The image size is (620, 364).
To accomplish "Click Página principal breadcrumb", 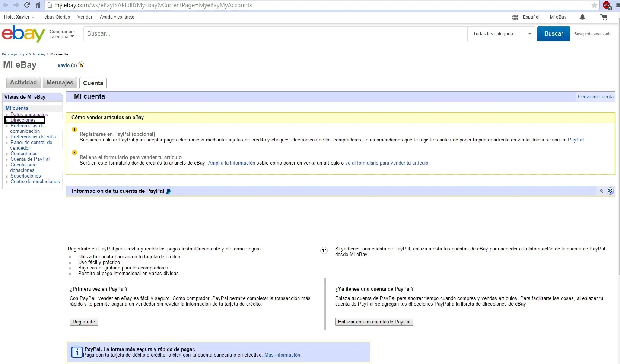I will click(15, 54).
